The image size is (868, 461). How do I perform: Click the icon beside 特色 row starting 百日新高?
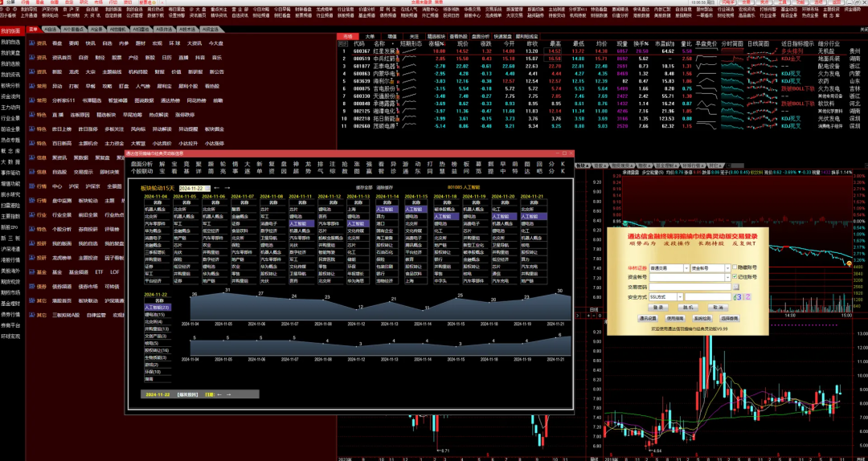[32, 143]
